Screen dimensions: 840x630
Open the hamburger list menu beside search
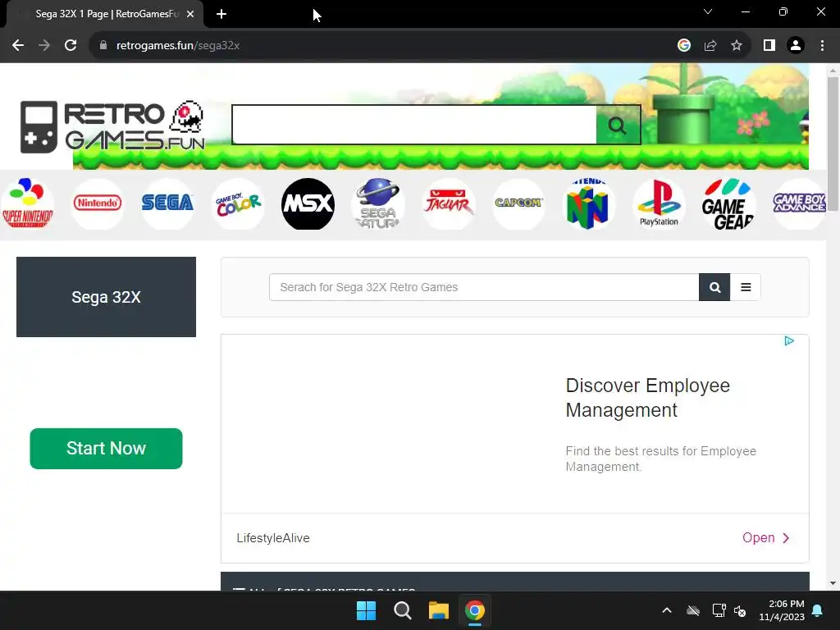point(746,287)
